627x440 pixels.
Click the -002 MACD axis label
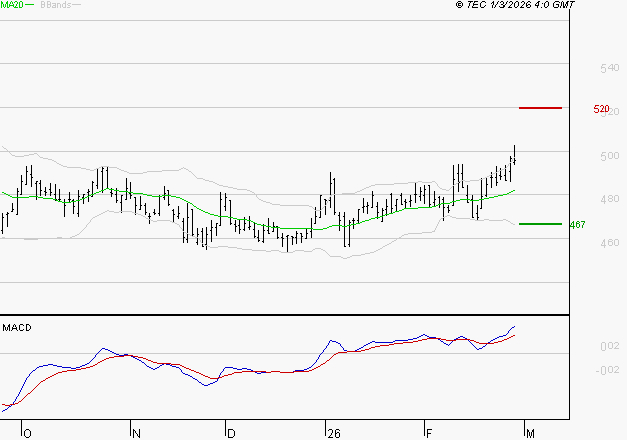click(607, 370)
